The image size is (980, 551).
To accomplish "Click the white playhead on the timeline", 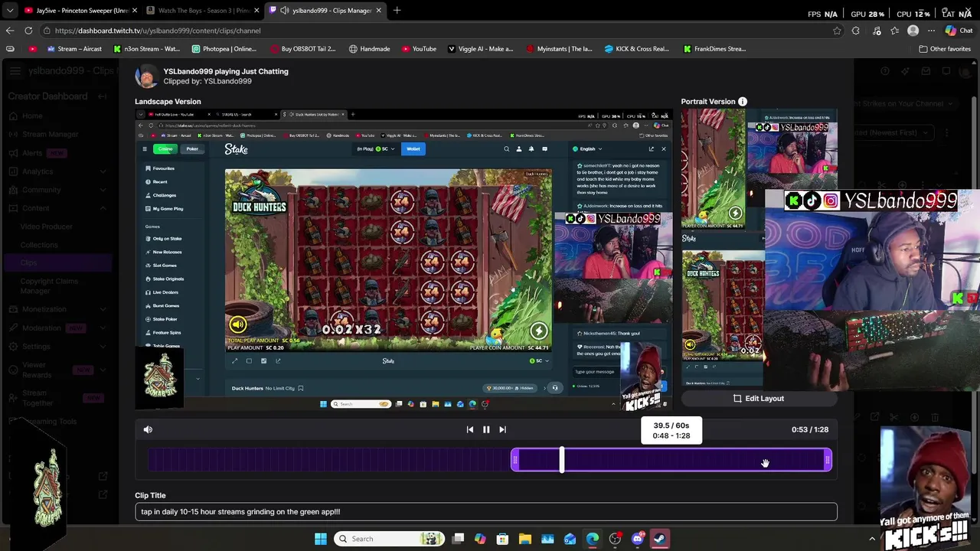I will (x=562, y=460).
